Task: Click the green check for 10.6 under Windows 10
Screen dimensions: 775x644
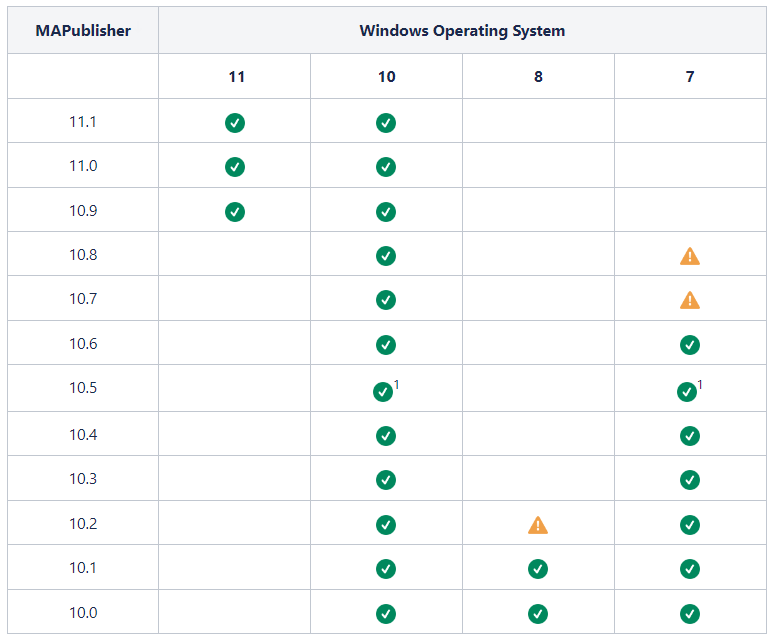Action: click(x=386, y=345)
